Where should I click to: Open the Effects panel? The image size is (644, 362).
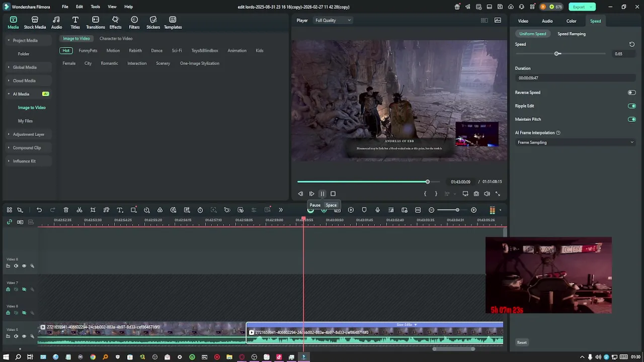tap(115, 23)
